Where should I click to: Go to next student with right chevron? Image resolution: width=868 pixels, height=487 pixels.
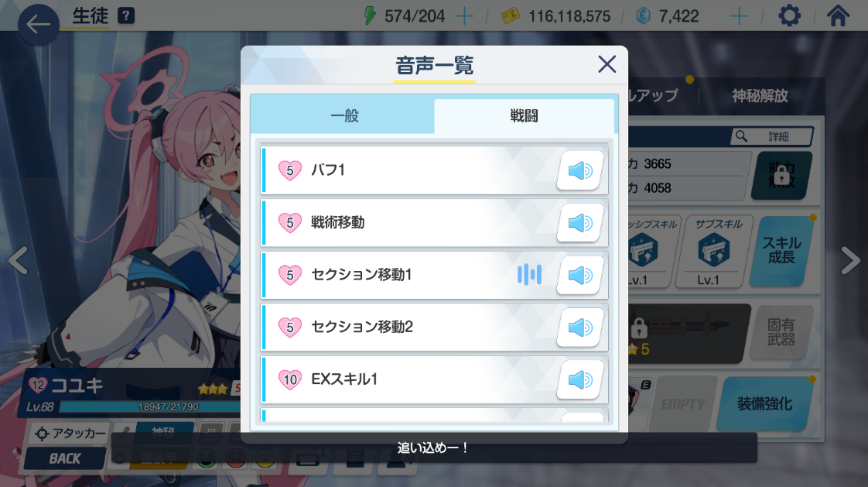(849, 260)
